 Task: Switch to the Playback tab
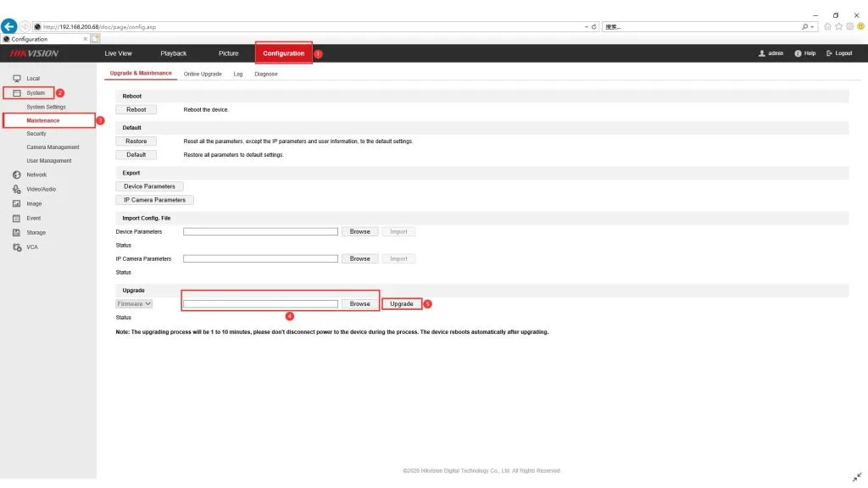click(x=173, y=53)
